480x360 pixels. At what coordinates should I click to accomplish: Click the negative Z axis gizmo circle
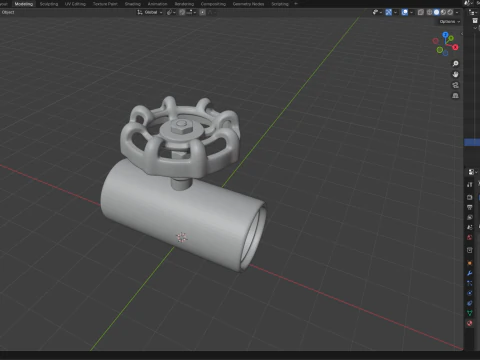click(x=446, y=53)
